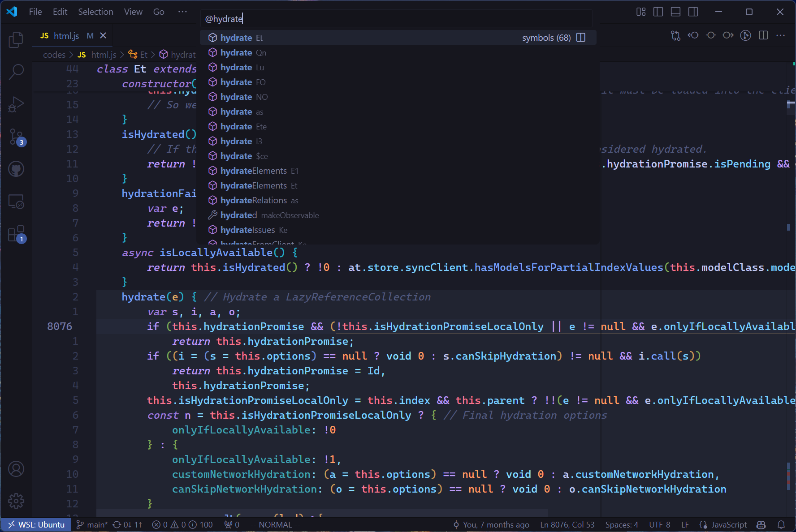Open the View menu
The width and height of the screenshot is (796, 532).
tap(133, 12)
